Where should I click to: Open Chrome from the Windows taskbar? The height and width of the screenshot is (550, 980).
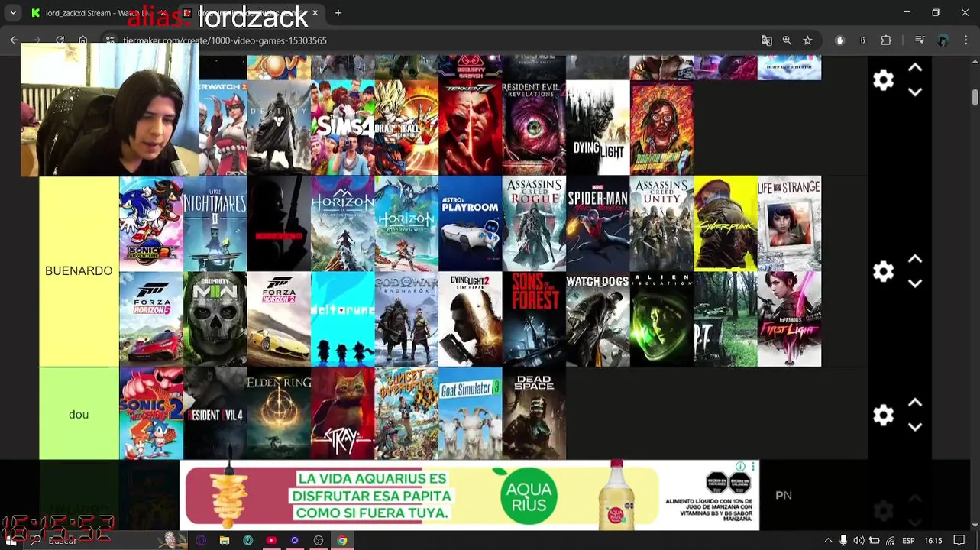pos(342,541)
